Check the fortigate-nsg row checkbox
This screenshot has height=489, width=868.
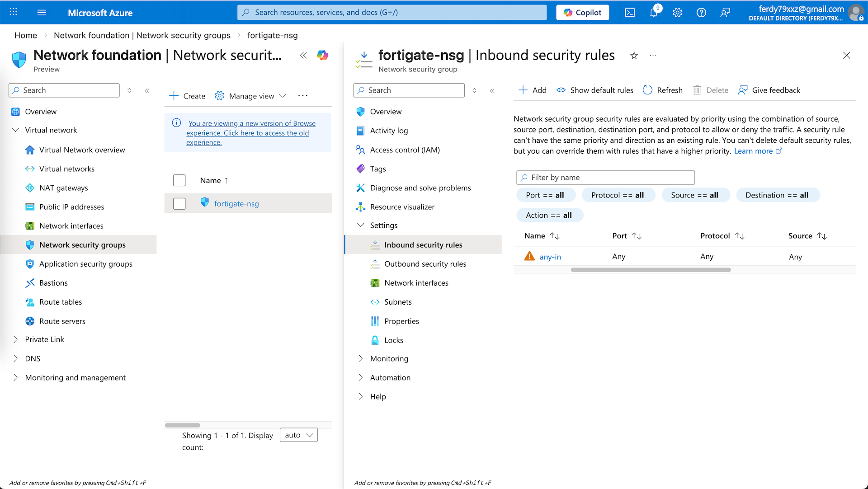tap(179, 204)
